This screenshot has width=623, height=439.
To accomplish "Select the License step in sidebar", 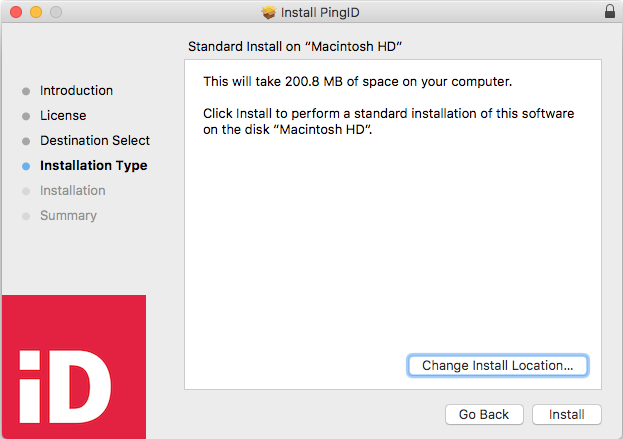I will [63, 116].
